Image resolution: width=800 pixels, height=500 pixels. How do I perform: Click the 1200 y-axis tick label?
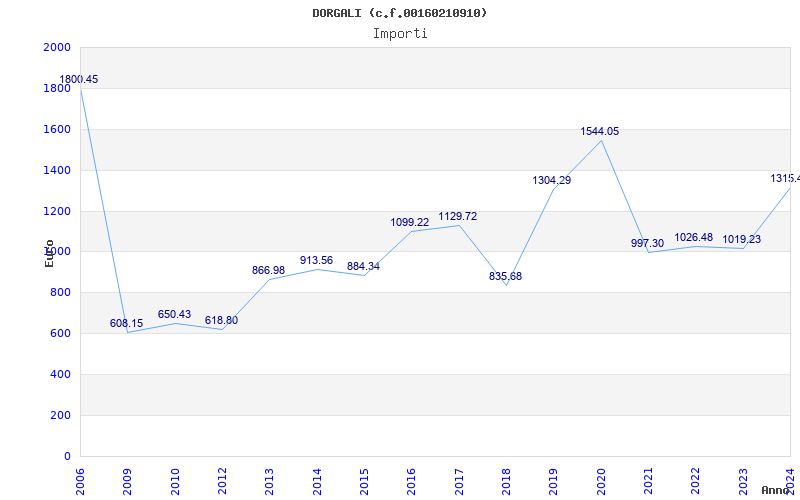click(x=57, y=211)
